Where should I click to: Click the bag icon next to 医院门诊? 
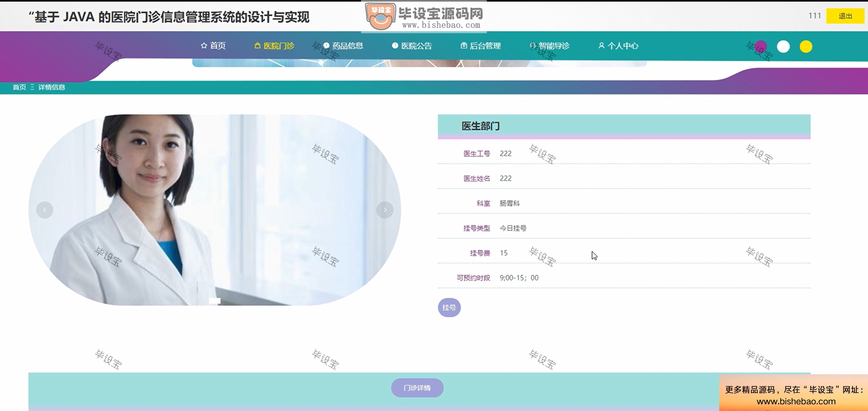[x=257, y=46]
